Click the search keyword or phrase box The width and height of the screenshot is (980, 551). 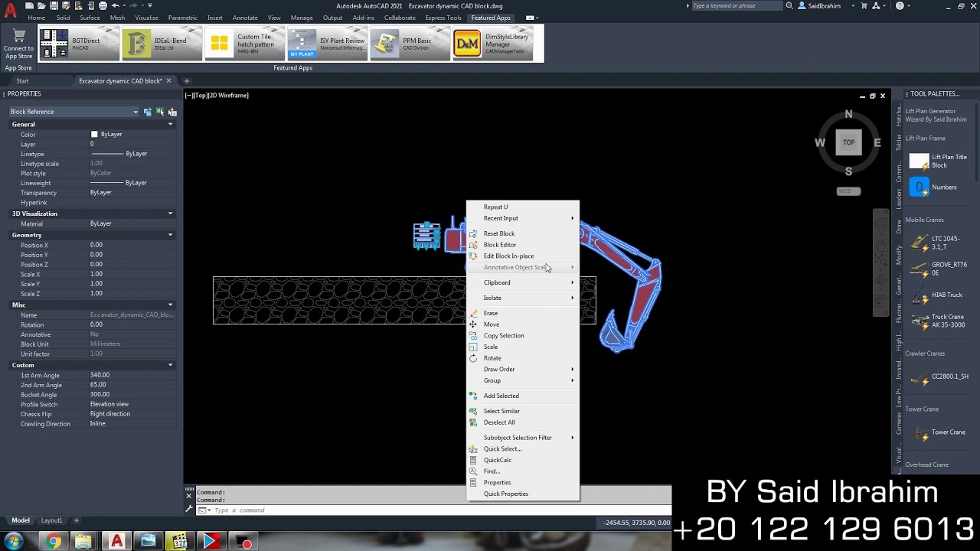(736, 5)
